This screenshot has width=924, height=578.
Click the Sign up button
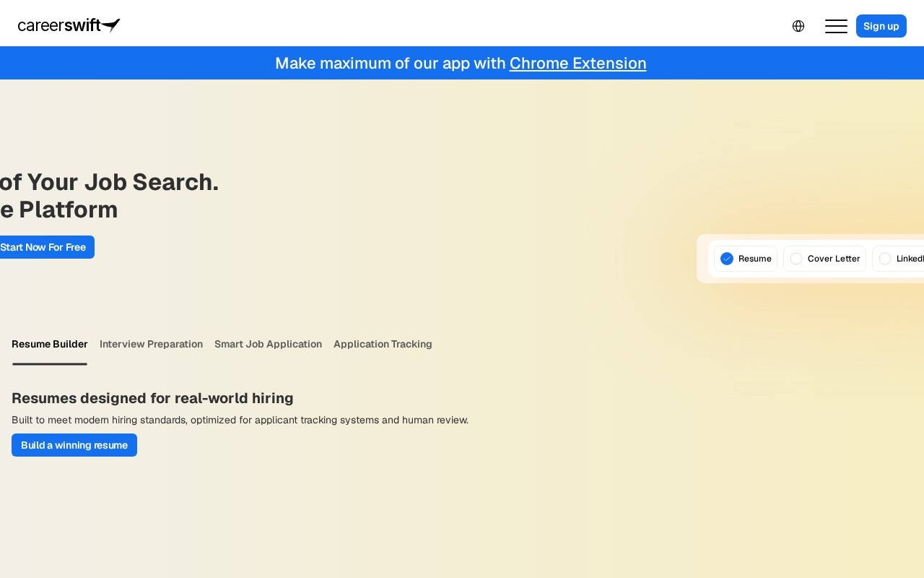click(881, 26)
